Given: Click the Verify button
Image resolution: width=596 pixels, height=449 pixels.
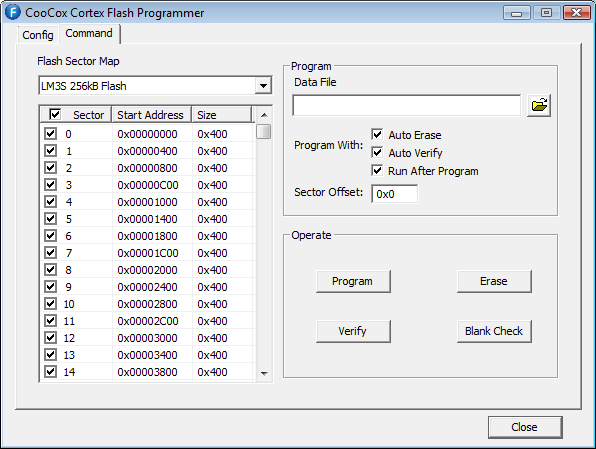Looking at the screenshot, I should click(x=353, y=331).
